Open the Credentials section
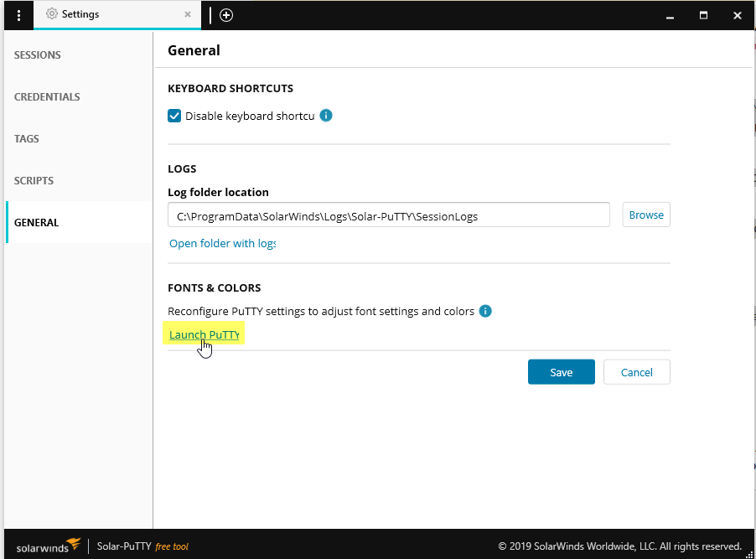This screenshot has height=559, width=756. (x=47, y=97)
